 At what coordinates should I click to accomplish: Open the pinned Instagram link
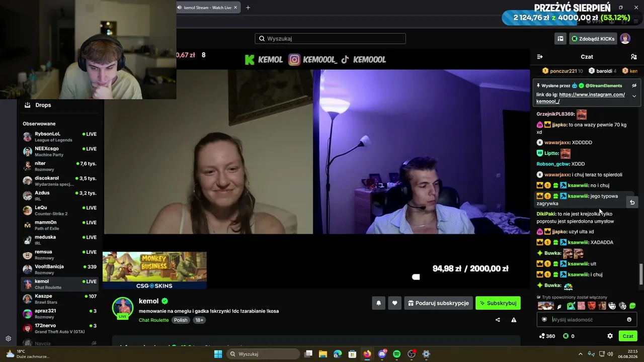(x=581, y=98)
